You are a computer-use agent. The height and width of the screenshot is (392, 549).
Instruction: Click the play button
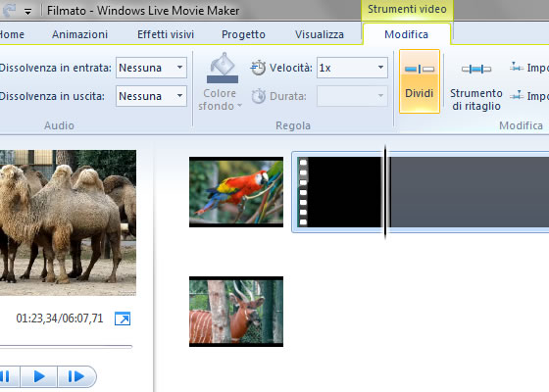click(x=39, y=376)
